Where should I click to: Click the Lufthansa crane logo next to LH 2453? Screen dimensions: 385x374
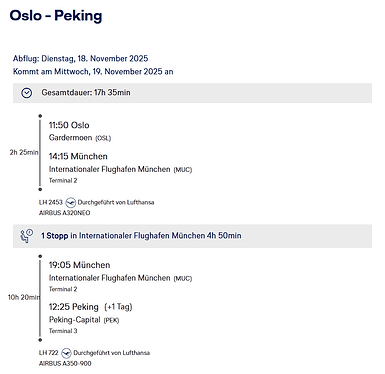click(70, 202)
